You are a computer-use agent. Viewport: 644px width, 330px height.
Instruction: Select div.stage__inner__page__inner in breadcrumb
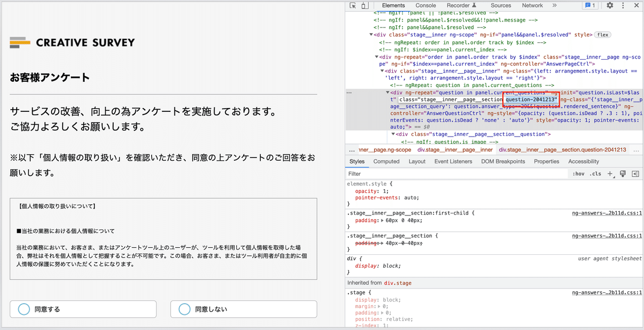(x=455, y=150)
